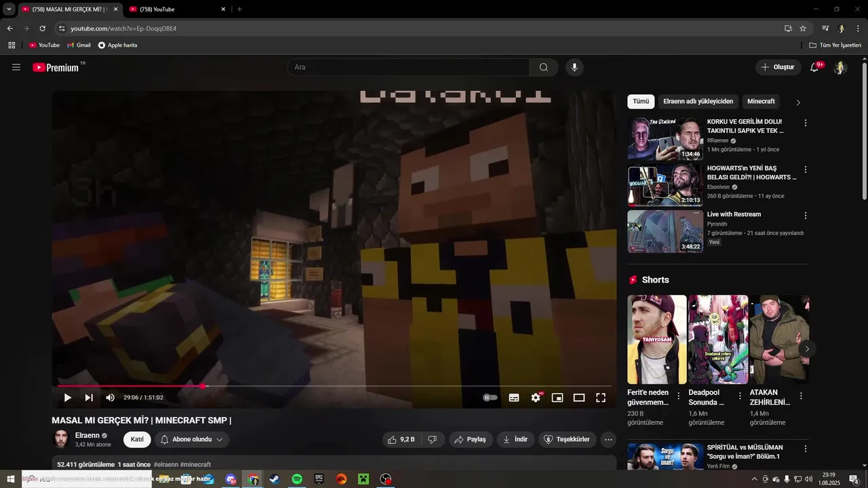Screen dimensions: 868x488
Task: Enter full screen mode
Action: tap(601, 398)
